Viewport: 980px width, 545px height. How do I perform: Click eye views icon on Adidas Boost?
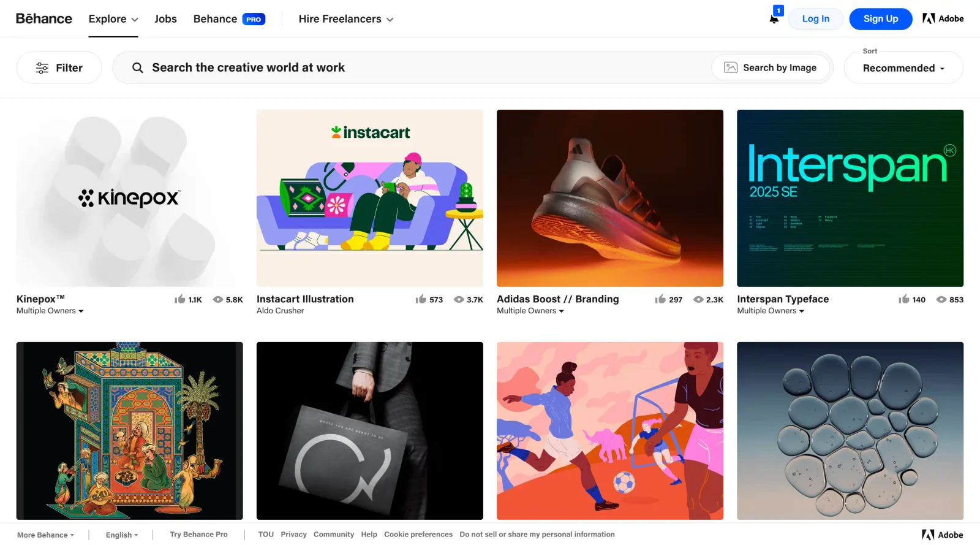click(x=698, y=300)
